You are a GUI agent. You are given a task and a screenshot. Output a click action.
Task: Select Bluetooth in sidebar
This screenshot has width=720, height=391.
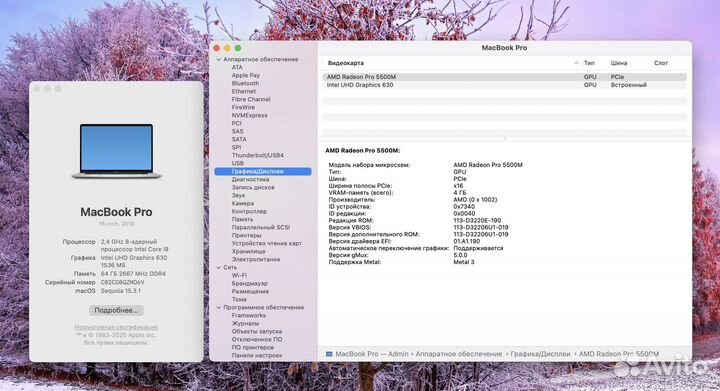pos(245,84)
